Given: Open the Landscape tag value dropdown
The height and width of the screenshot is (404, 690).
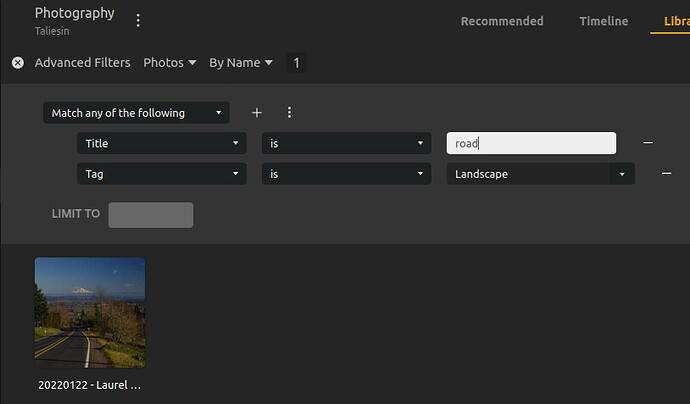Looking at the screenshot, I should tap(540, 174).
